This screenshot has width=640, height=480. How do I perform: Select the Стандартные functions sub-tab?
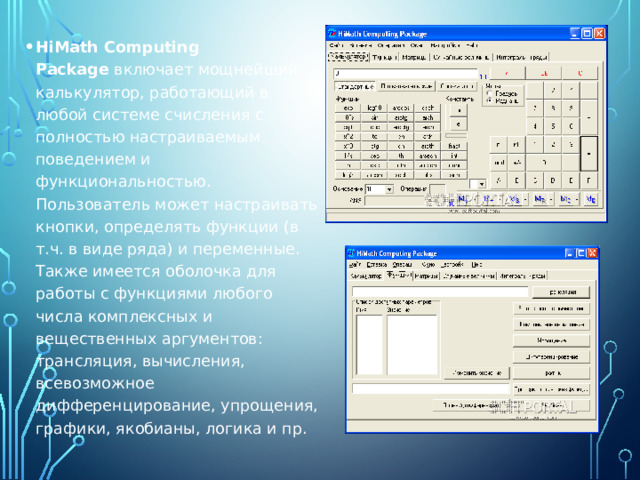point(355,87)
